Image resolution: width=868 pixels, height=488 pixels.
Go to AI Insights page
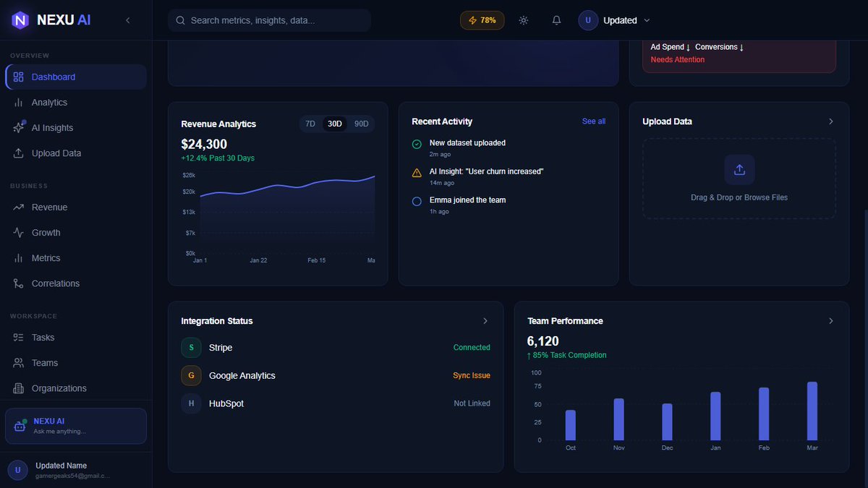(x=76, y=128)
